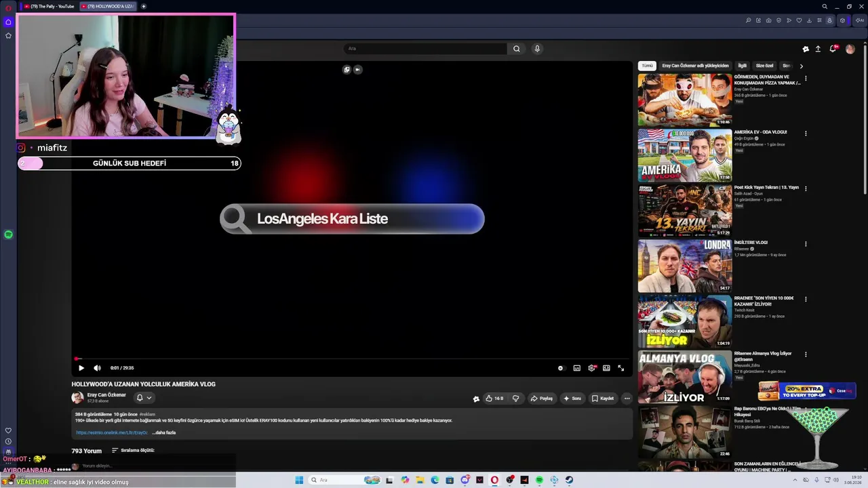
Task: Open 'AMERİKA EV - ODA VLOGU!' video title
Action: click(760, 132)
